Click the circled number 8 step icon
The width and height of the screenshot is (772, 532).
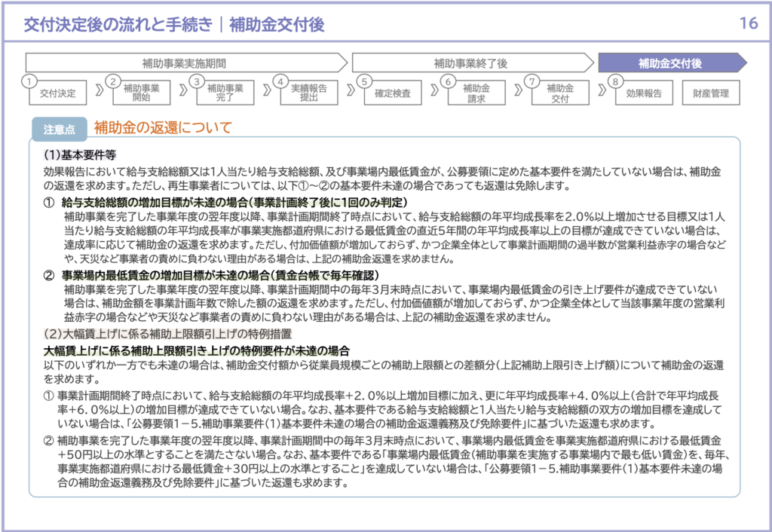click(616, 81)
